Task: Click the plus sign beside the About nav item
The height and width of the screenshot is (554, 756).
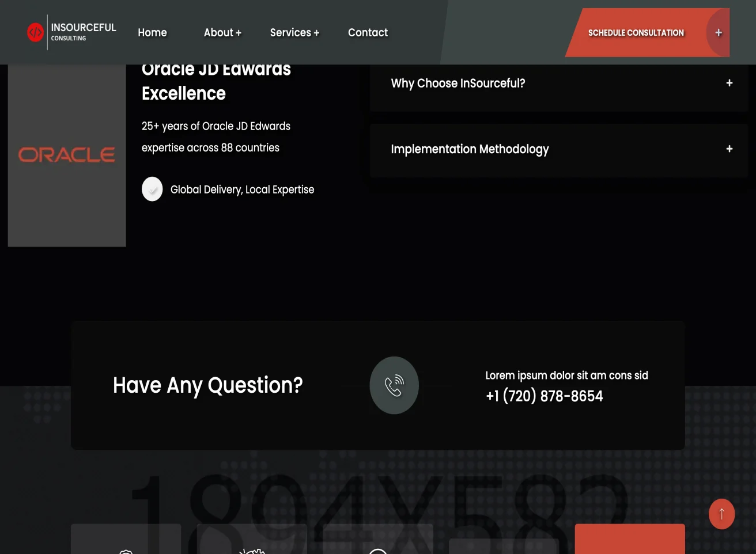Action: [x=238, y=32]
